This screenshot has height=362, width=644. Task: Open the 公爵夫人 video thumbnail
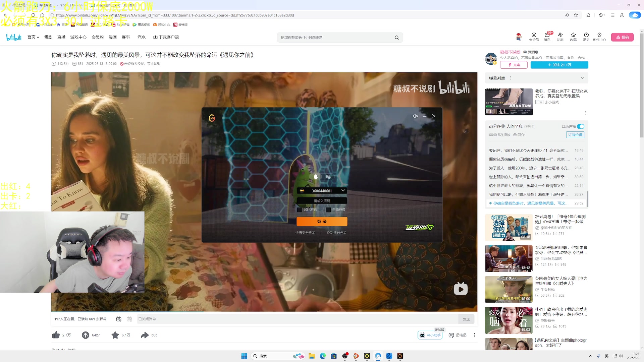tap(508, 290)
